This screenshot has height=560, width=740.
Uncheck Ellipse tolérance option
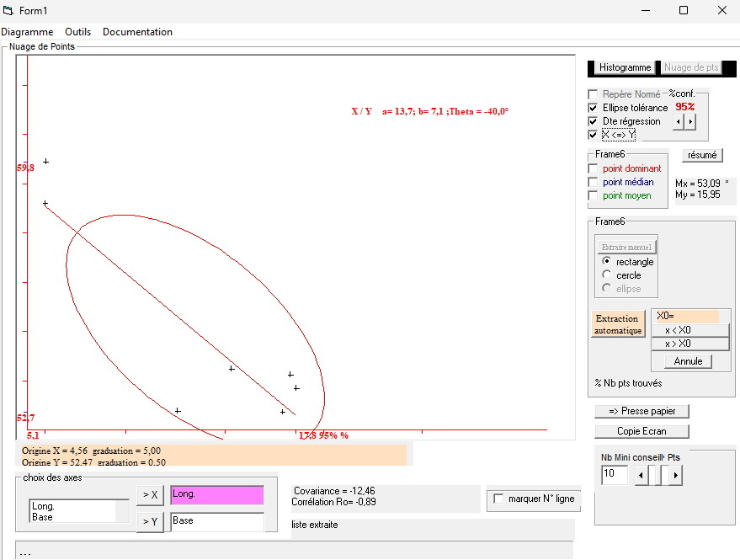point(594,108)
